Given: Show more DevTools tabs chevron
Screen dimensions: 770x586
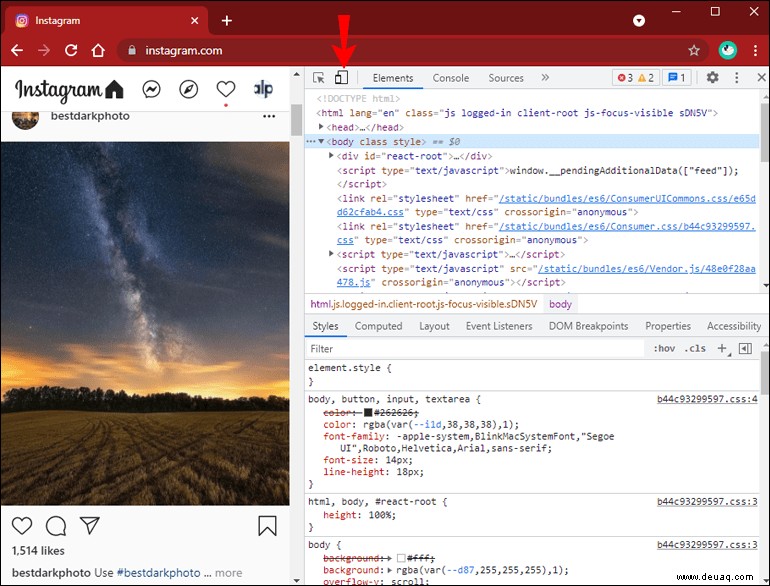Looking at the screenshot, I should (x=545, y=78).
